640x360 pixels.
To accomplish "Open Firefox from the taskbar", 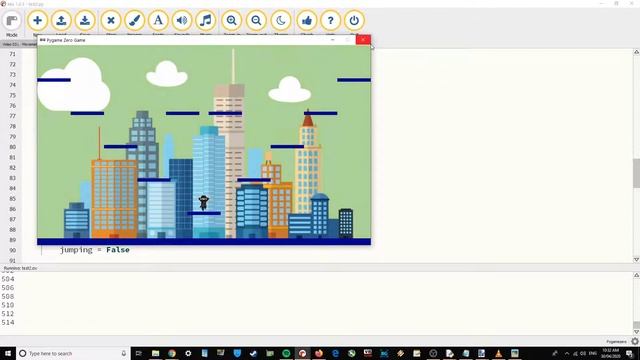I will point(319,353).
